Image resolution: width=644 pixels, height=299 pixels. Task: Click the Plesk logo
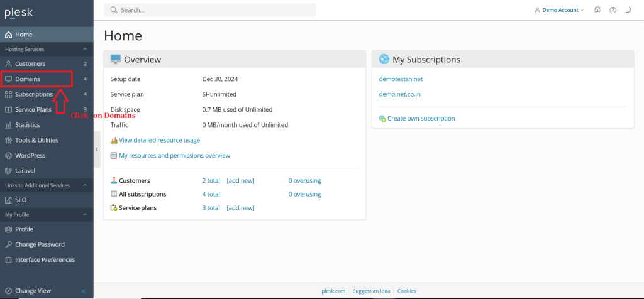pyautogui.click(x=18, y=13)
